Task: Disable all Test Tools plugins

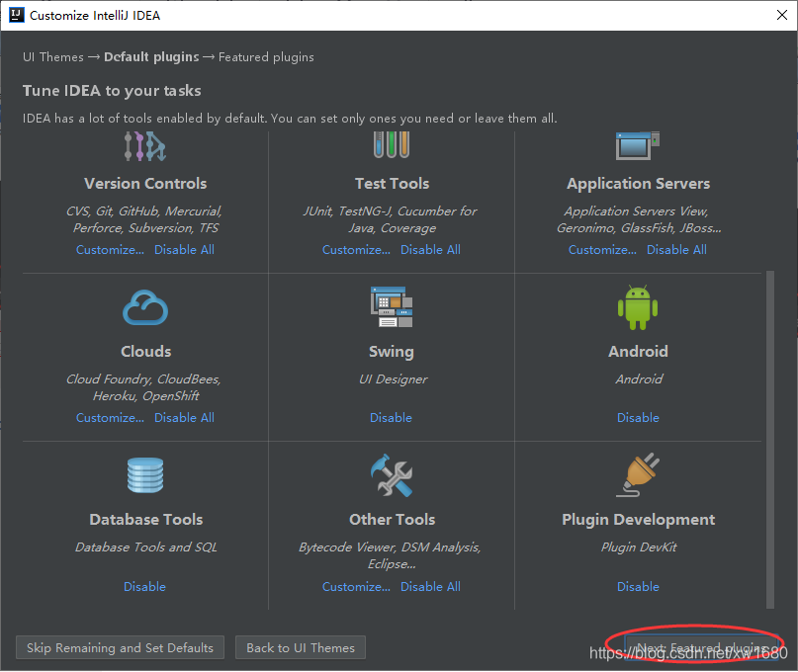Action: tap(430, 250)
